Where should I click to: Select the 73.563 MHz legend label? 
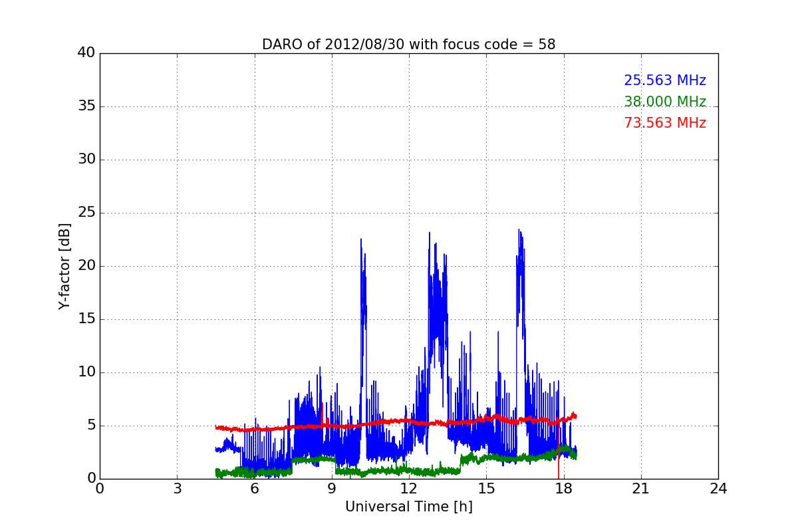[665, 123]
